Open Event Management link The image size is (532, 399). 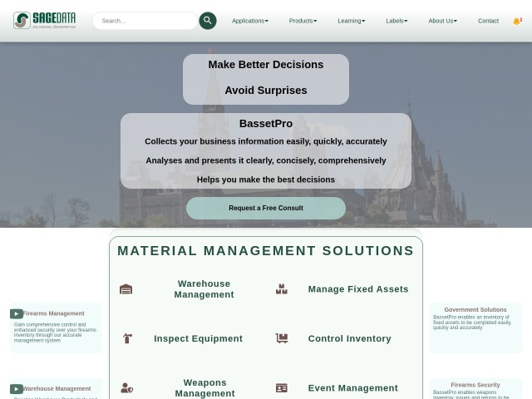[x=352, y=388]
